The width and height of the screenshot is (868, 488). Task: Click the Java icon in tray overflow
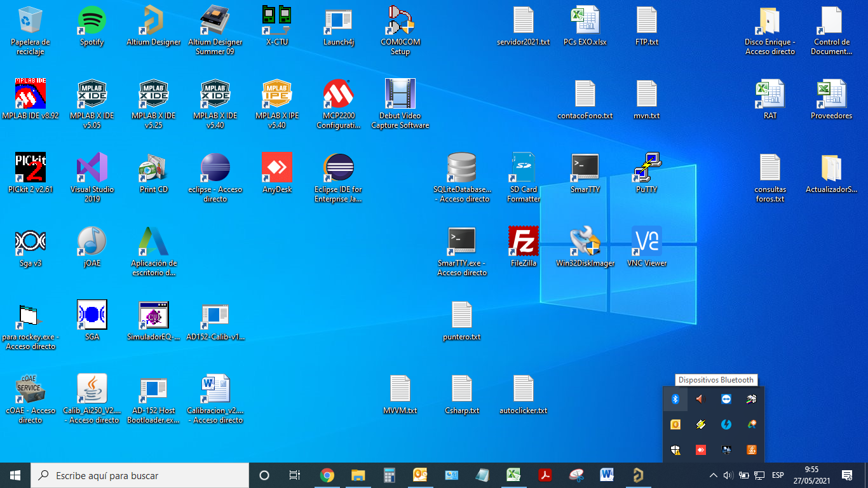752,450
